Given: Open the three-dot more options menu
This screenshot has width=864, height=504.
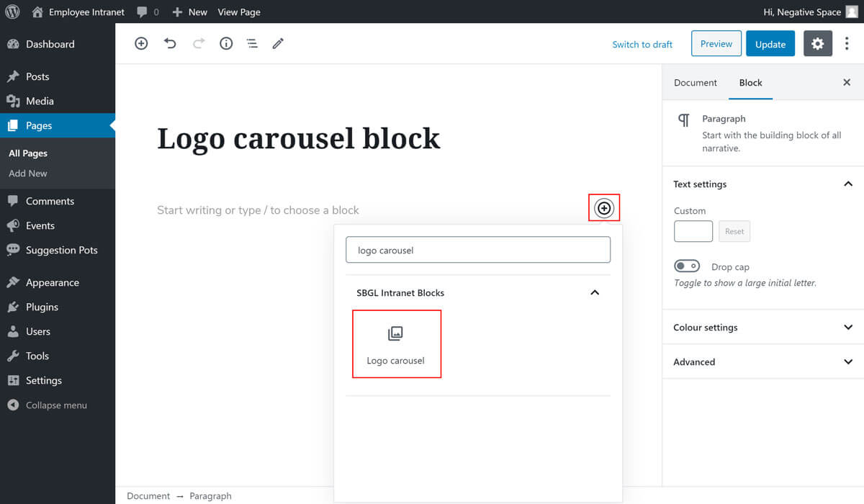Looking at the screenshot, I should [x=847, y=44].
